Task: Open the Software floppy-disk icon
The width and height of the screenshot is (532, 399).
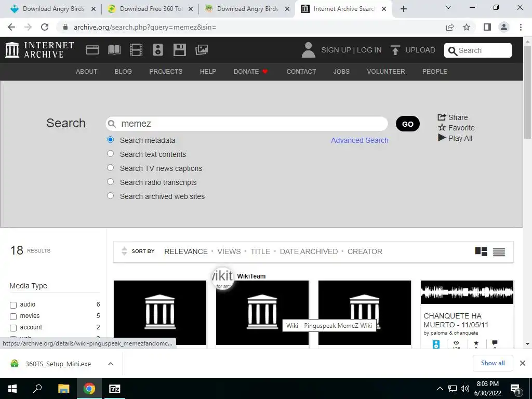Action: [179, 50]
